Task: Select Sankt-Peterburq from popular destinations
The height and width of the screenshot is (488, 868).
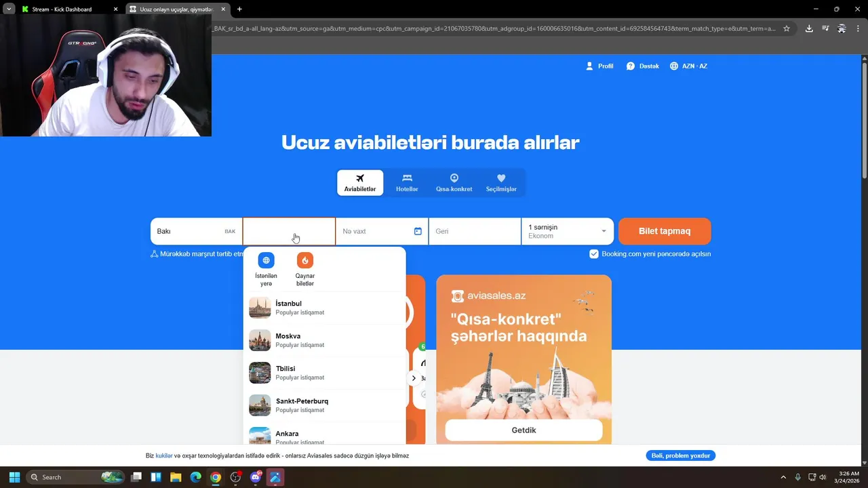Action: point(324,405)
